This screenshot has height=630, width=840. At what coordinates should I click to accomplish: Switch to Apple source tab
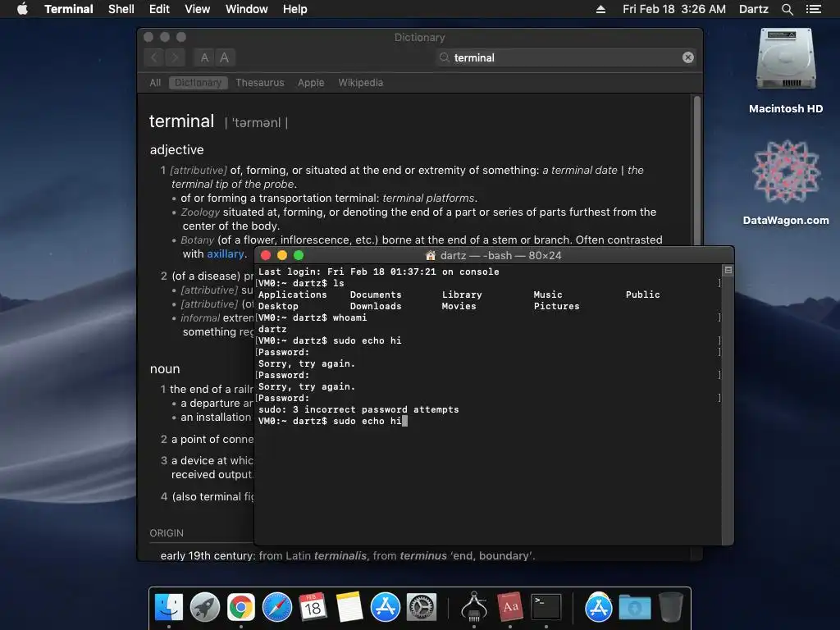311,83
